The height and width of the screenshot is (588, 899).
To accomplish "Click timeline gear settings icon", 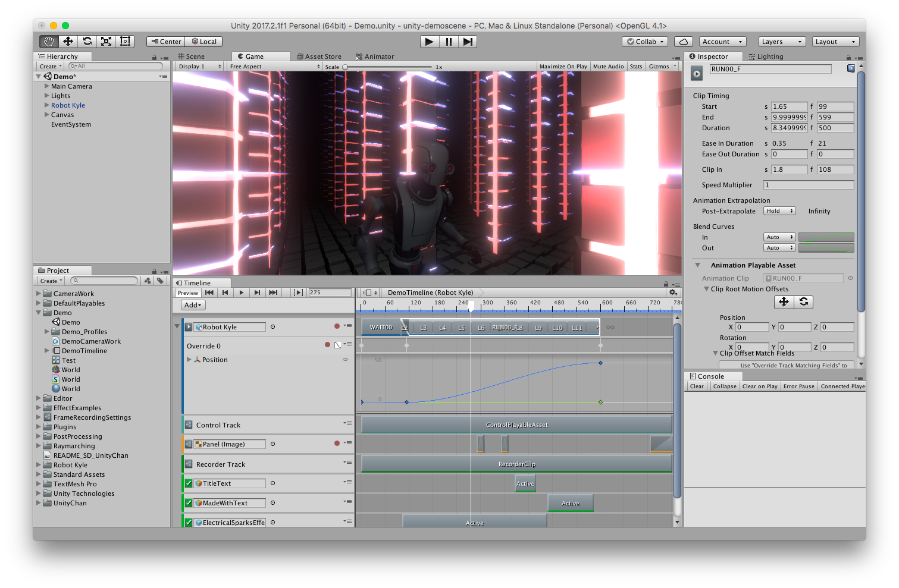I will pyautogui.click(x=673, y=293).
